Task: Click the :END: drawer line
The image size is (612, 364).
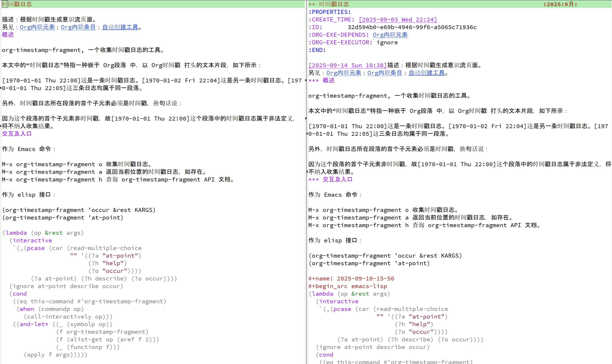Action: pyautogui.click(x=317, y=50)
